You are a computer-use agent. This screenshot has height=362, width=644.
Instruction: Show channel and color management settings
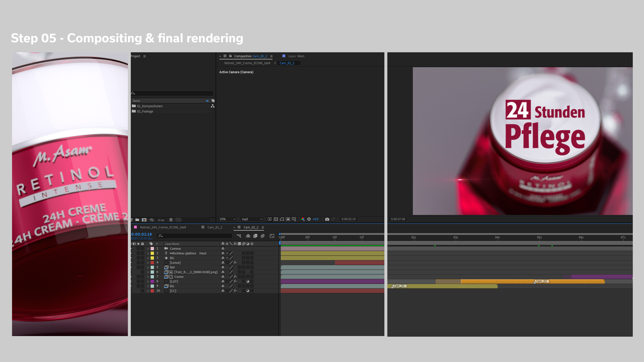pyautogui.click(x=303, y=219)
